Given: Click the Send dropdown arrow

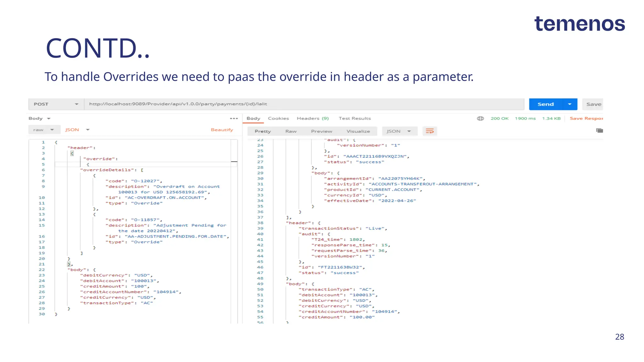Looking at the screenshot, I should [x=569, y=104].
